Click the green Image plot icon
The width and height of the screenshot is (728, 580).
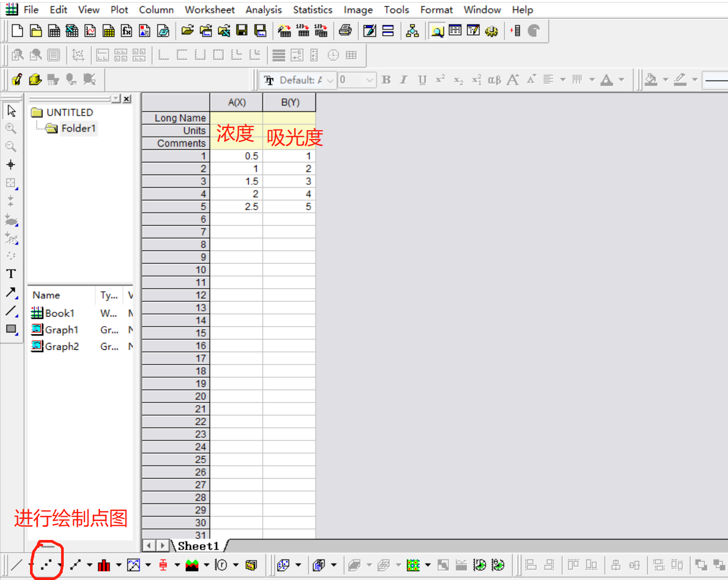pos(414,565)
